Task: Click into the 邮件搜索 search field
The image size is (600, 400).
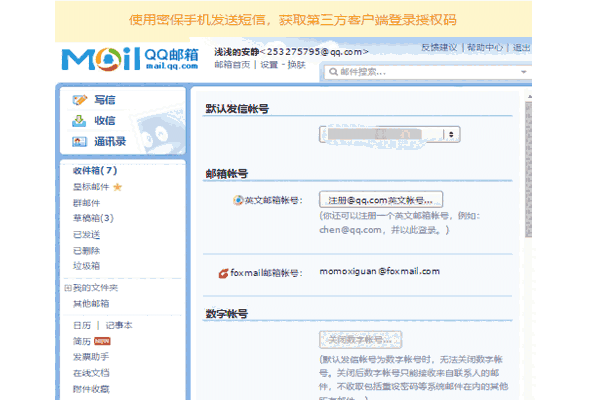Action: click(x=427, y=72)
